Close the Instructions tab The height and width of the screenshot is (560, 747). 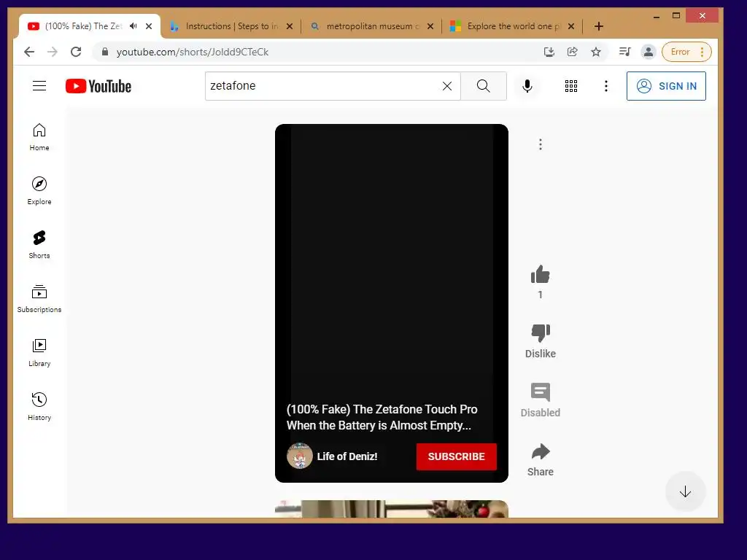pyautogui.click(x=289, y=26)
